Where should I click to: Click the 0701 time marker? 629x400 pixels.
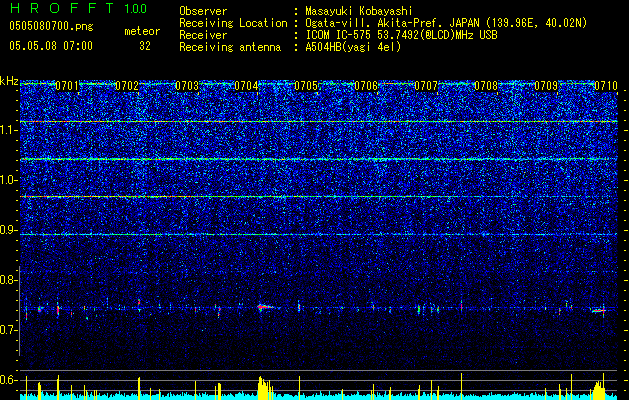click(67, 86)
